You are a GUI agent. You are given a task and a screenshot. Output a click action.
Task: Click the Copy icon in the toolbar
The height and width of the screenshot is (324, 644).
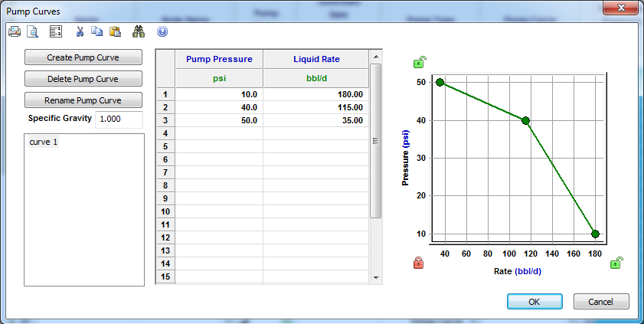pos(97,31)
